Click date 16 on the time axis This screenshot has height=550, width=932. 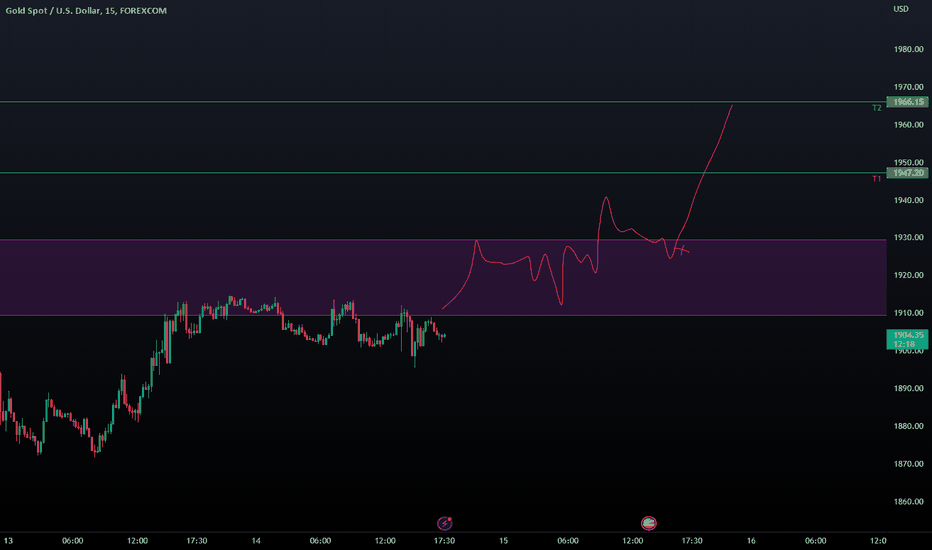click(751, 540)
